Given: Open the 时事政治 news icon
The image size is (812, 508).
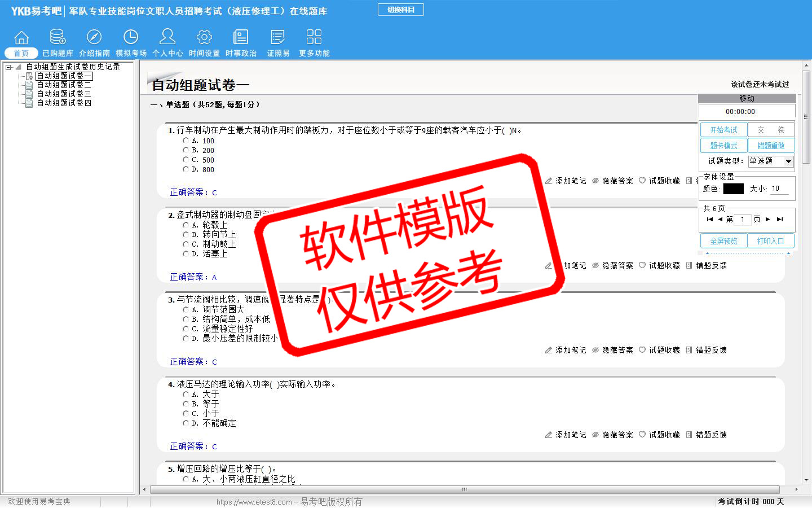Looking at the screenshot, I should click(x=241, y=37).
